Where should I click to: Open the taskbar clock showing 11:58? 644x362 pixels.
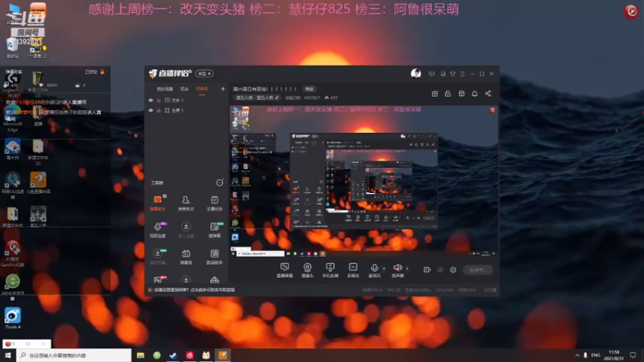pos(613,355)
